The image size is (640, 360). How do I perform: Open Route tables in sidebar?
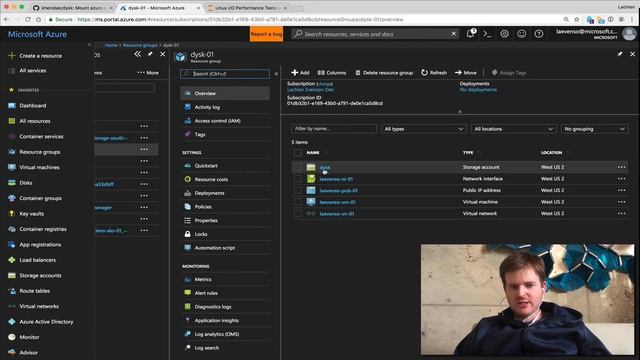coord(34,291)
